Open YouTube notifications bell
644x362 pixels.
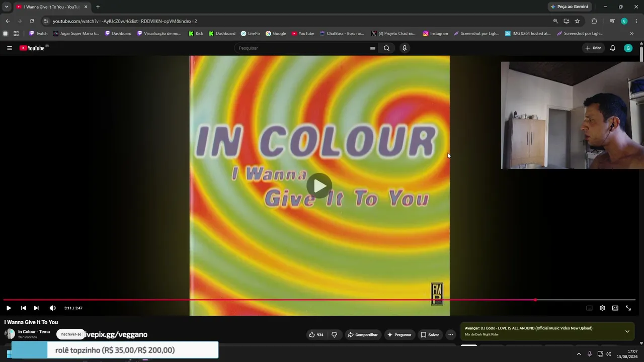click(612, 48)
